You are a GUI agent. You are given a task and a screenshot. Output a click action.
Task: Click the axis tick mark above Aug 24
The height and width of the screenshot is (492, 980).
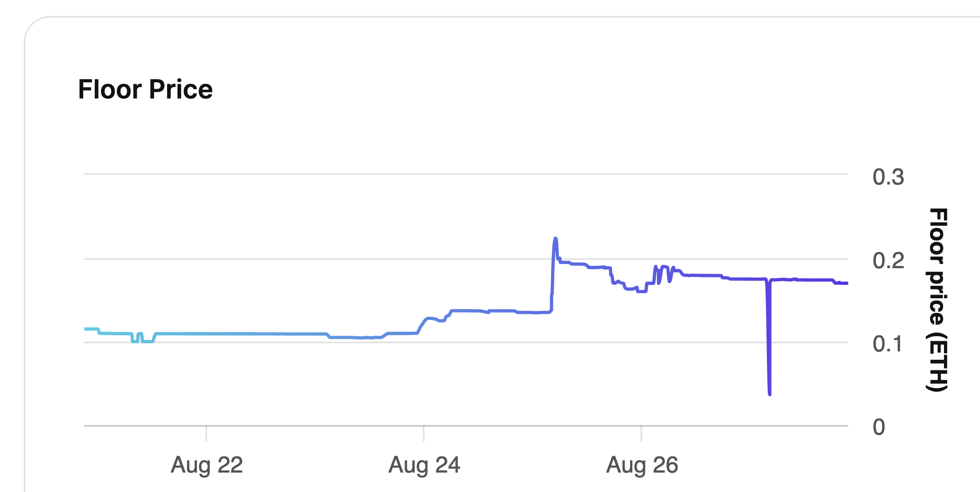click(424, 433)
